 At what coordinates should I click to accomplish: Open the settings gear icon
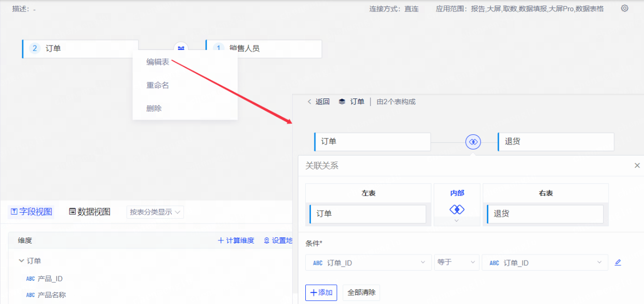624,9
